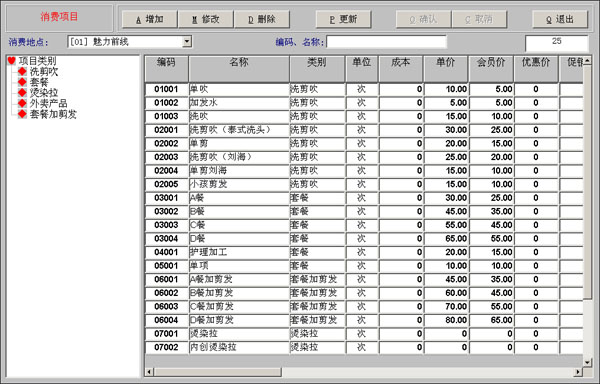Select the 项目类别 root tree node

[x=38, y=61]
